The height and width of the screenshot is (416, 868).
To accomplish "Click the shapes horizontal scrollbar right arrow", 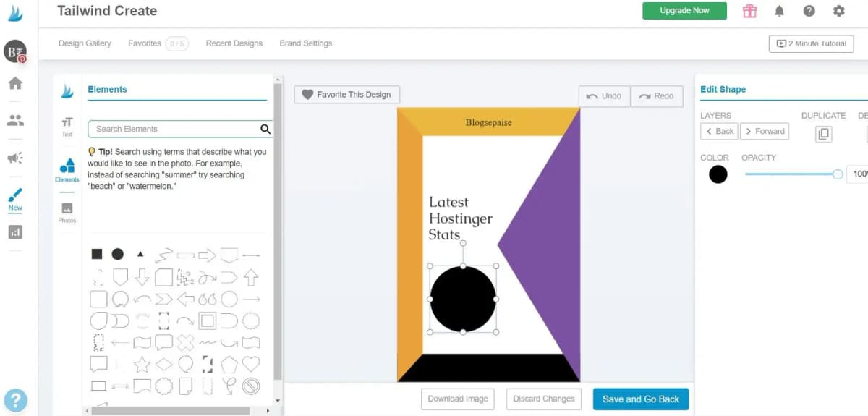I will (268, 410).
